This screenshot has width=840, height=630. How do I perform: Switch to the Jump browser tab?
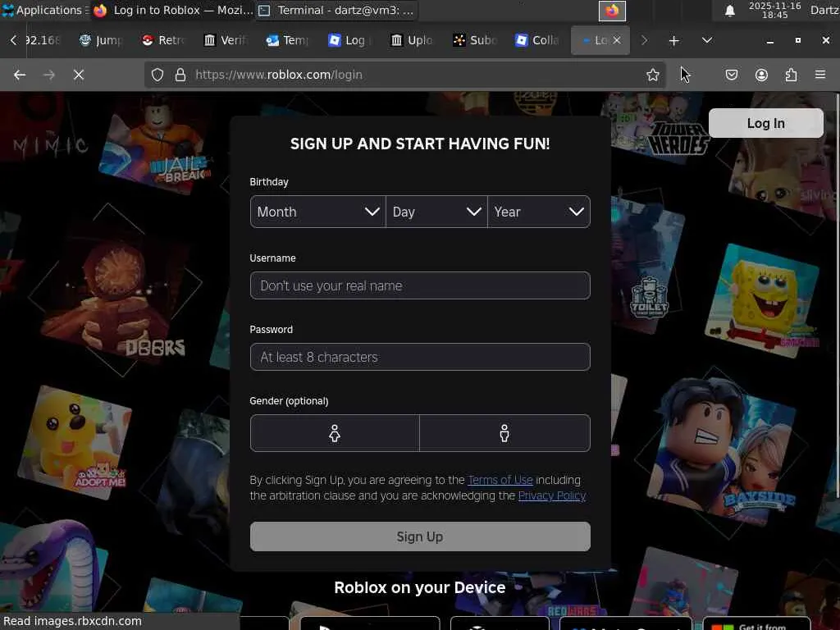point(102,40)
